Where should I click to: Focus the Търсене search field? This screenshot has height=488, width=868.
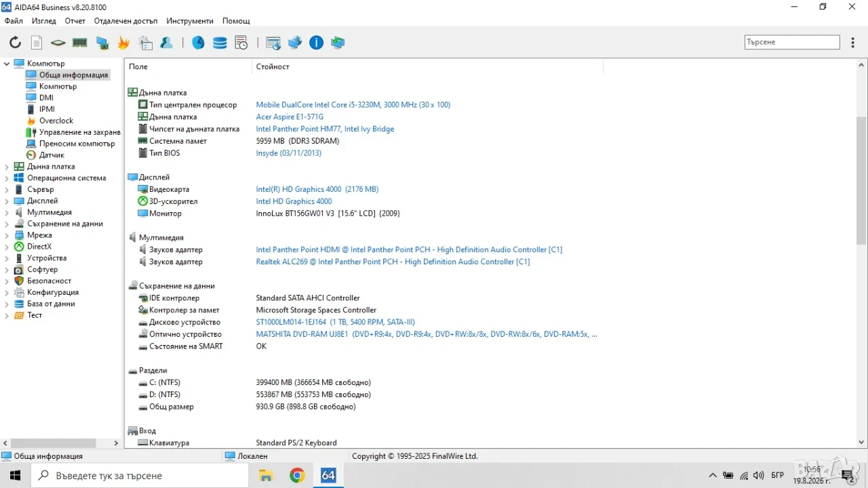[792, 42]
